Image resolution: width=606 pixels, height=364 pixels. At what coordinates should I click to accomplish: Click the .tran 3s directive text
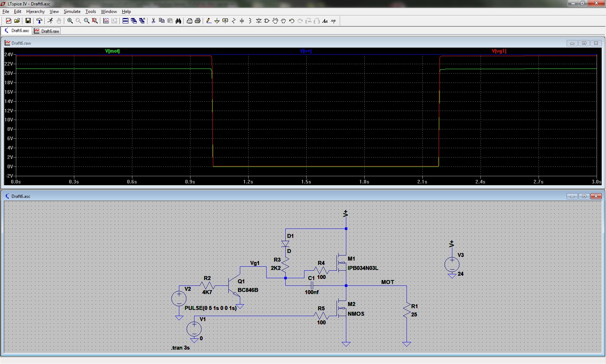(x=180, y=348)
